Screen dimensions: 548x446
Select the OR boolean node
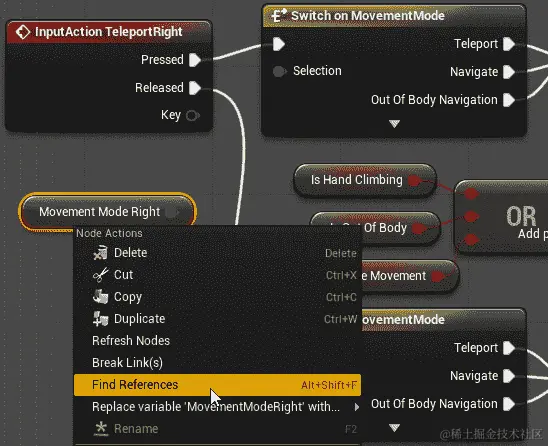click(502, 216)
